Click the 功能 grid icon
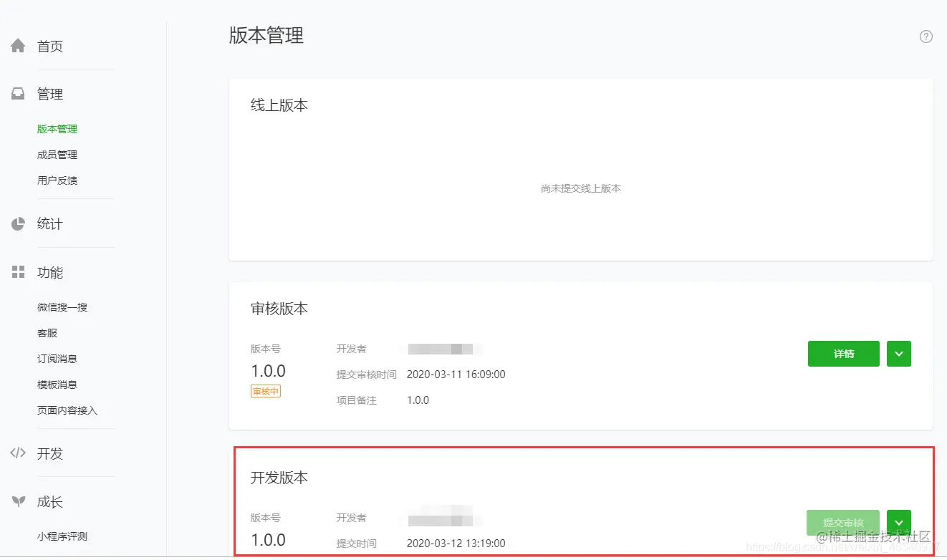This screenshot has width=947, height=560. 17,272
